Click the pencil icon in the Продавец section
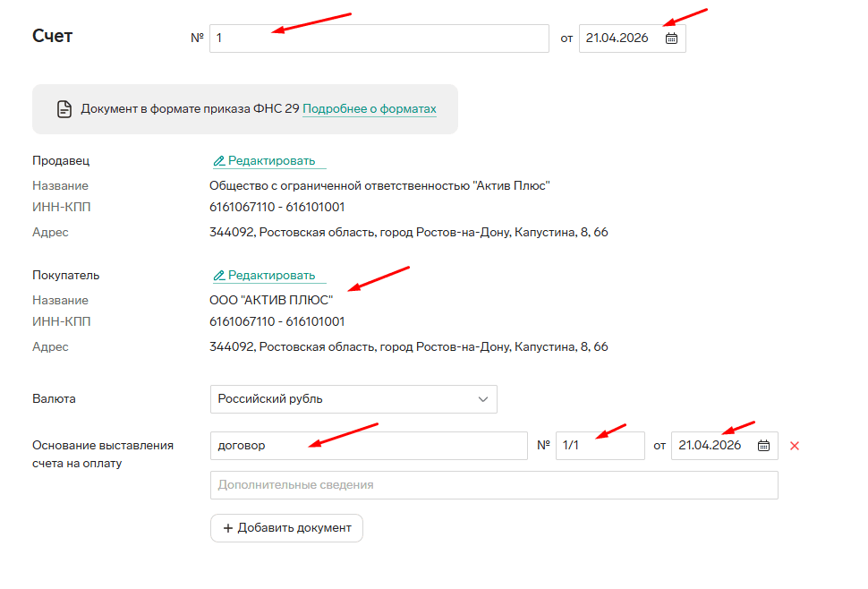This screenshot has width=868, height=589. [218, 161]
